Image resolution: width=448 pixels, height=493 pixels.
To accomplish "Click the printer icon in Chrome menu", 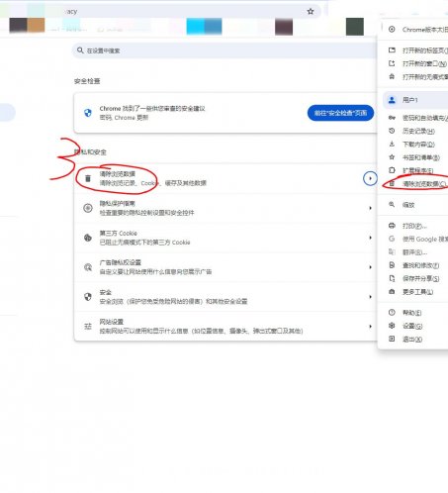I will pos(392,226).
